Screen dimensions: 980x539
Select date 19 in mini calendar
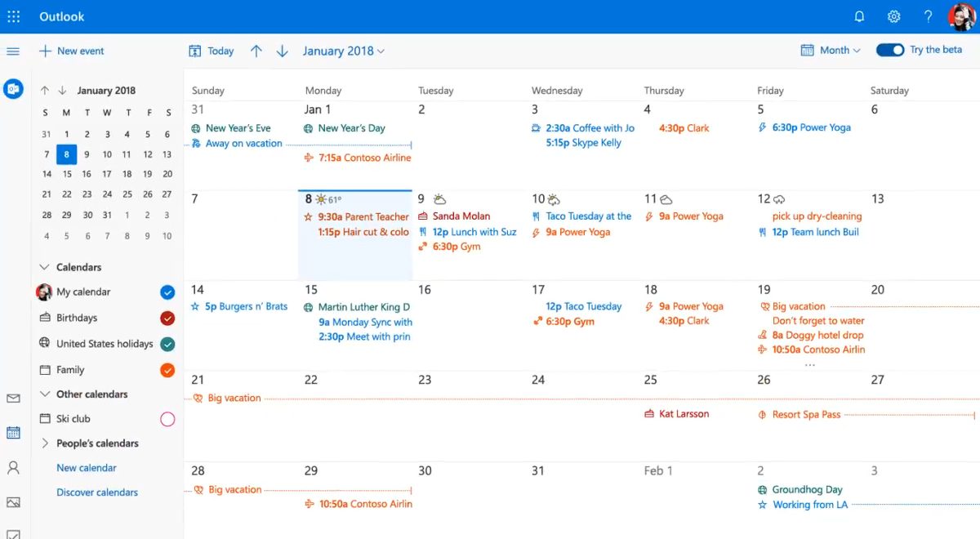[148, 174]
